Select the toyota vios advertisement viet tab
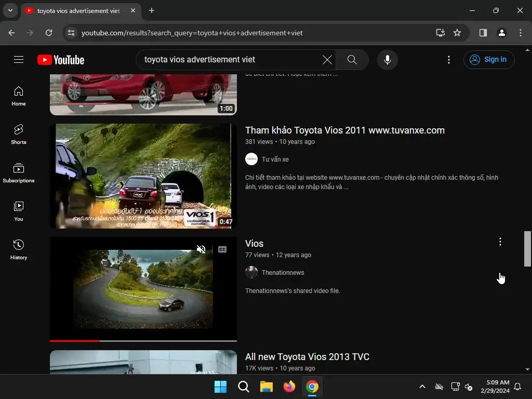The image size is (532, 399). pos(78,10)
